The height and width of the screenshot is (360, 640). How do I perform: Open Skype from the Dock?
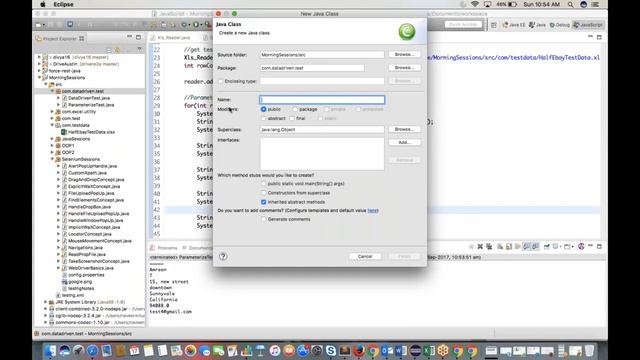[331, 351]
